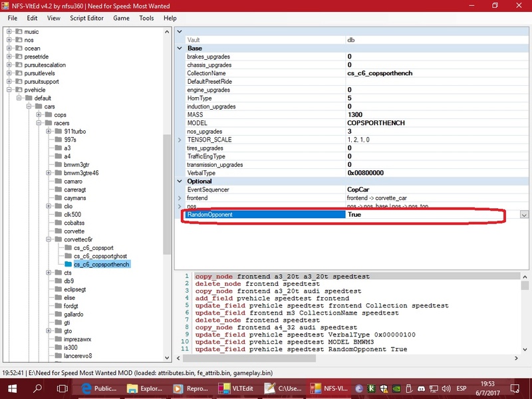Open the taskbar clock and calendar
The width and height of the screenshot is (532, 399).
[487, 388]
